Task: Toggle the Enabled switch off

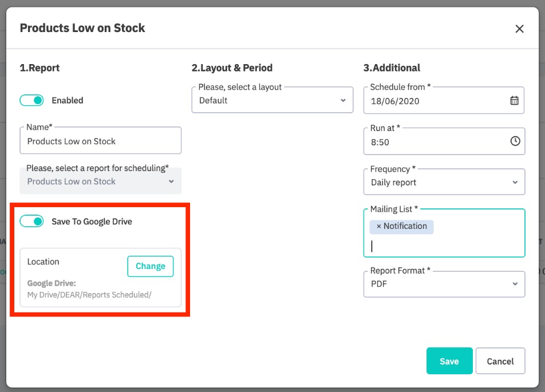Action: coord(31,101)
